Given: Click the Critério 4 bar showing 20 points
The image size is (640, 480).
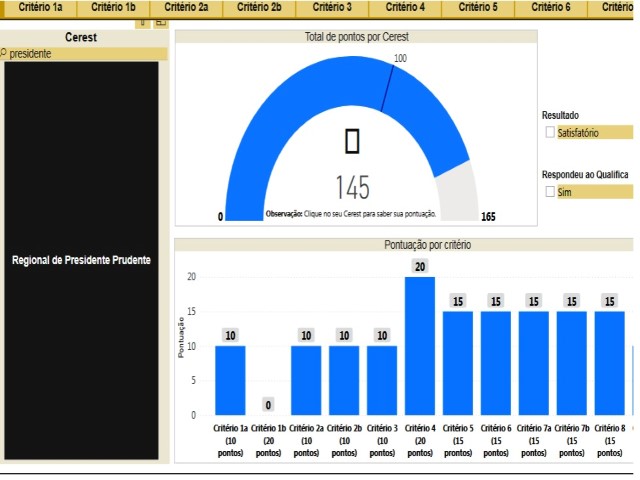Looking at the screenshot, I should (420, 345).
